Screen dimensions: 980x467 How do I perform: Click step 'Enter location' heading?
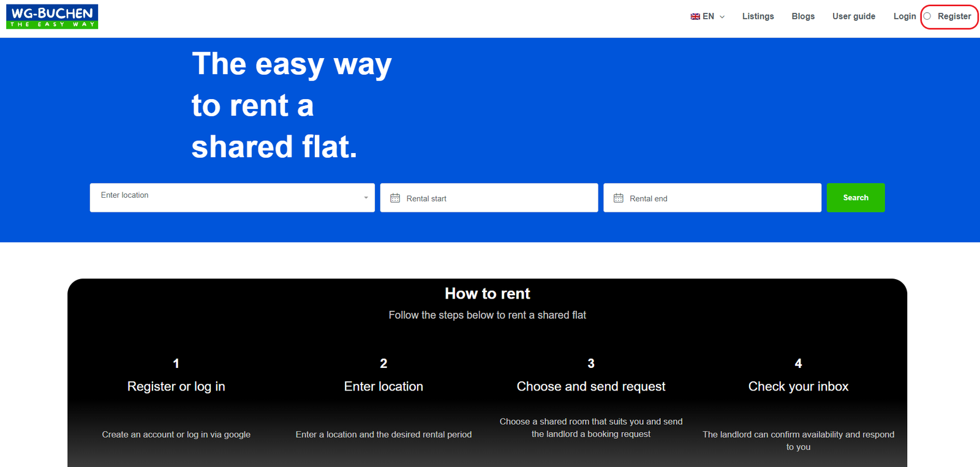[383, 387]
